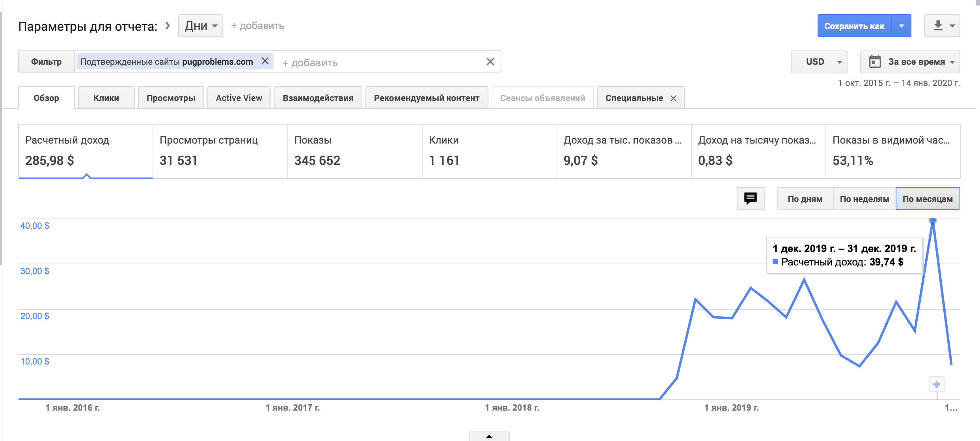This screenshot has height=441, width=980.
Task: Open the Дни dimension dropdown
Action: point(200,26)
